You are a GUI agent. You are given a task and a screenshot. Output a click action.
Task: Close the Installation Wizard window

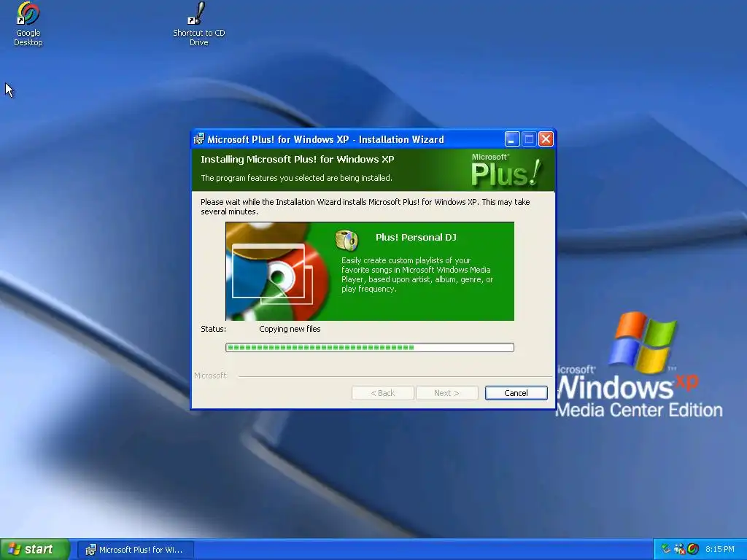546,139
